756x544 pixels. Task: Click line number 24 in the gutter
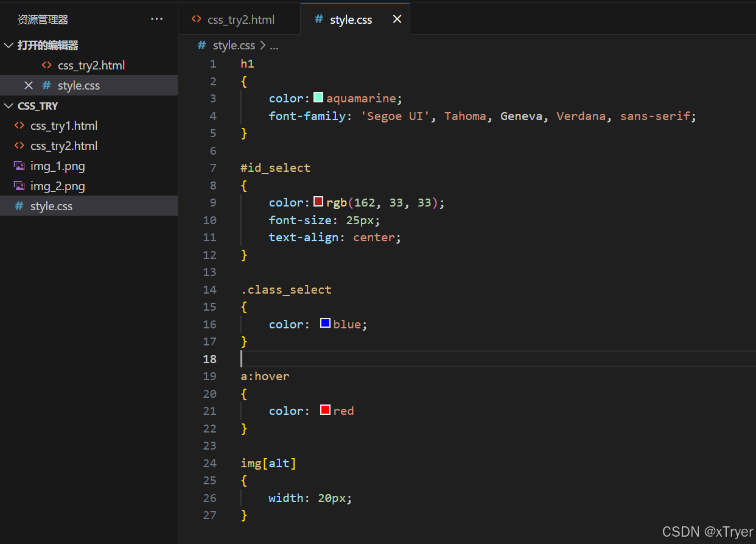[209, 463]
